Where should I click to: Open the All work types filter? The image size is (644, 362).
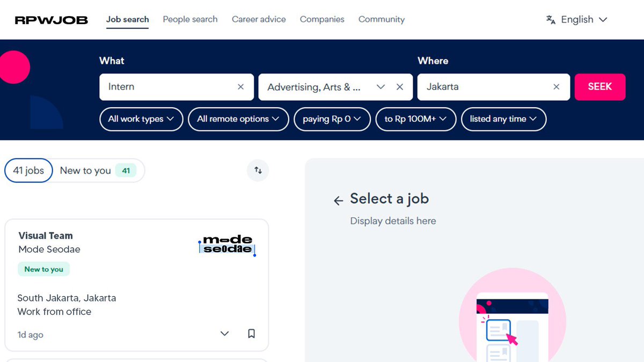(141, 119)
